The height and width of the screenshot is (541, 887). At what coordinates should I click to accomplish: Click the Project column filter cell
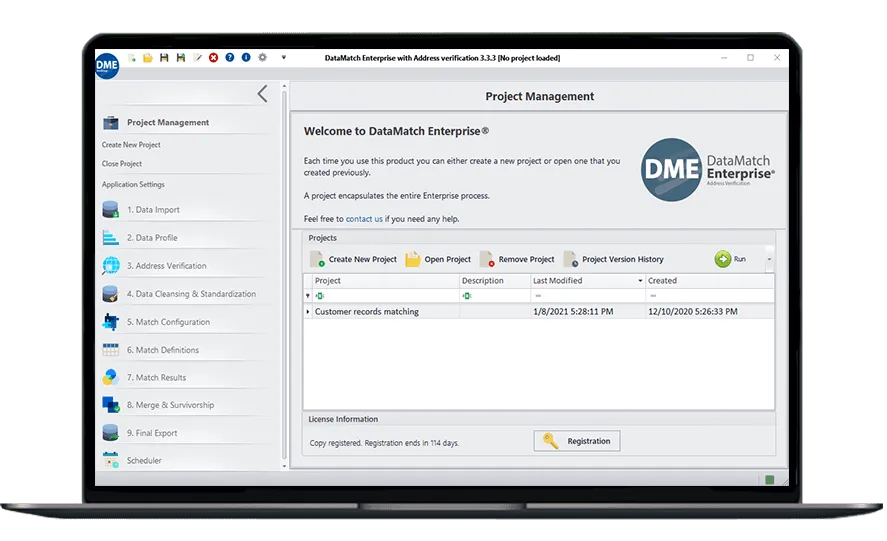(385, 295)
